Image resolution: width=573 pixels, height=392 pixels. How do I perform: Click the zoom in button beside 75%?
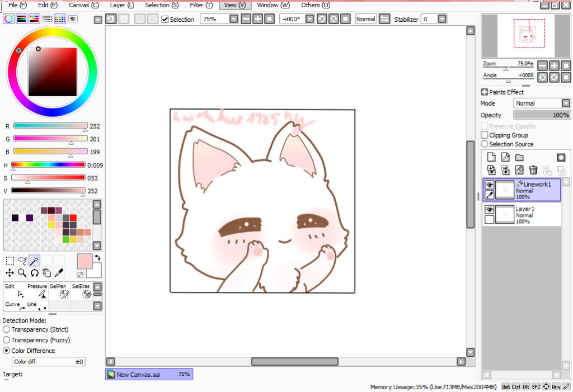pos(257,19)
